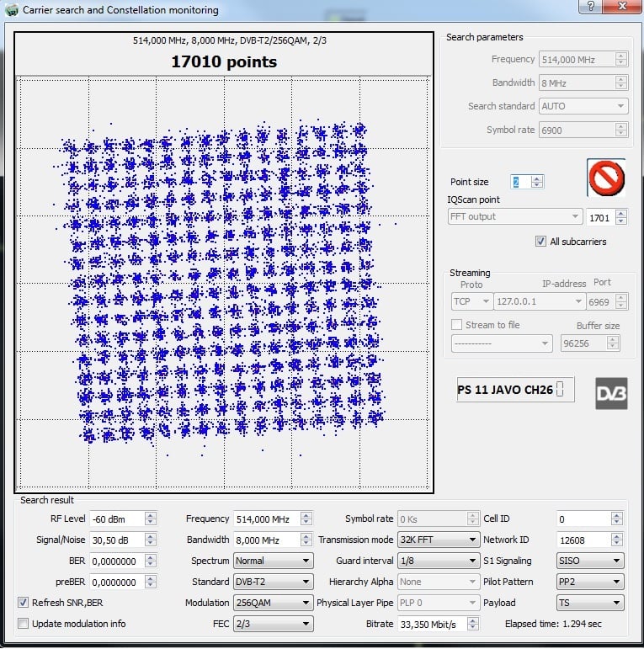This screenshot has height=649, width=644.
Task: Expand the Transmission mode 32K FFT dropdown
Action: point(439,540)
